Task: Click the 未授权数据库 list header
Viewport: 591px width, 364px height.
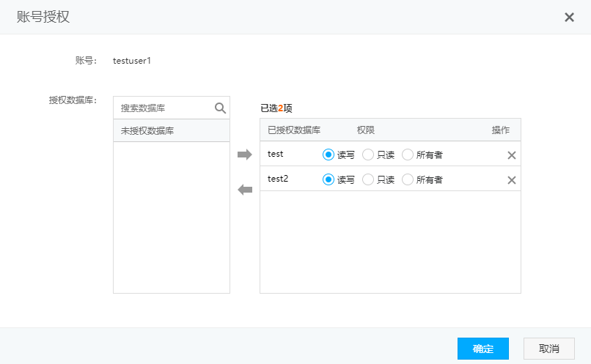Action: point(147,130)
